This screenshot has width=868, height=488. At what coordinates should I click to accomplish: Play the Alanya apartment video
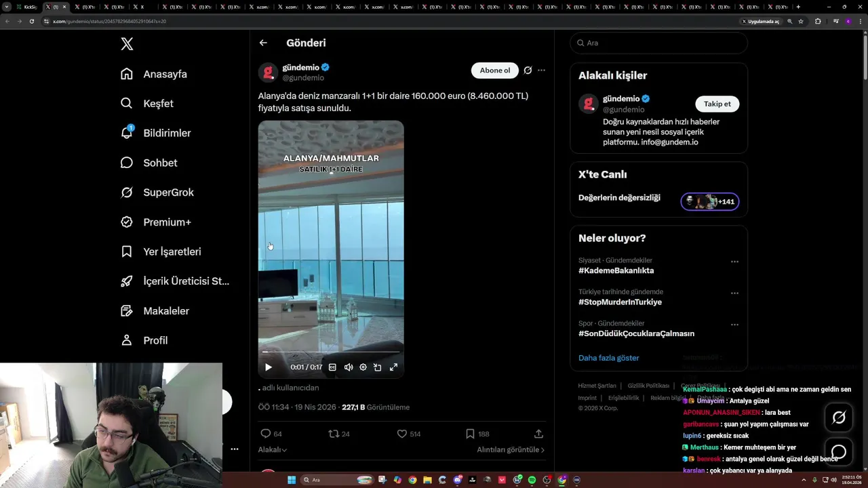tap(269, 367)
